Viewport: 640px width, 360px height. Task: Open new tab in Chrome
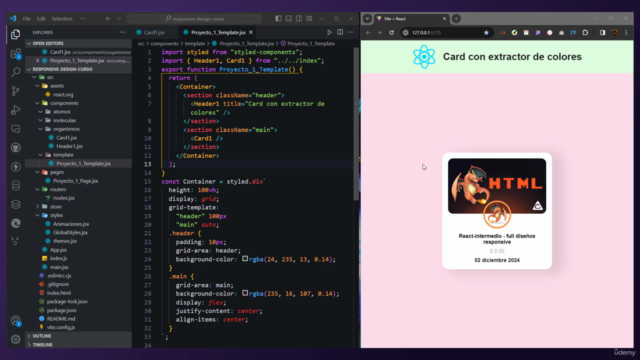point(456,18)
